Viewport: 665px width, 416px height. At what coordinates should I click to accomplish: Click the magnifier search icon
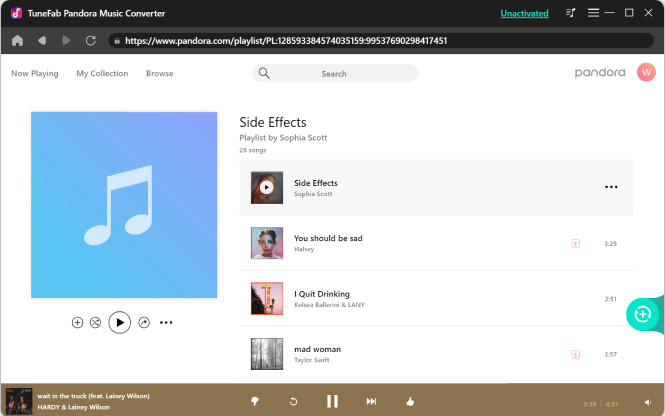click(x=264, y=73)
